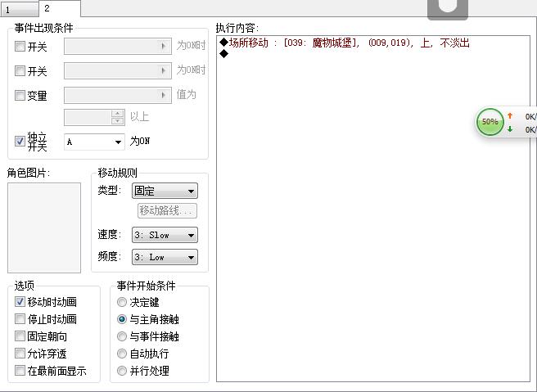Click the 选项 group label

coord(24,286)
